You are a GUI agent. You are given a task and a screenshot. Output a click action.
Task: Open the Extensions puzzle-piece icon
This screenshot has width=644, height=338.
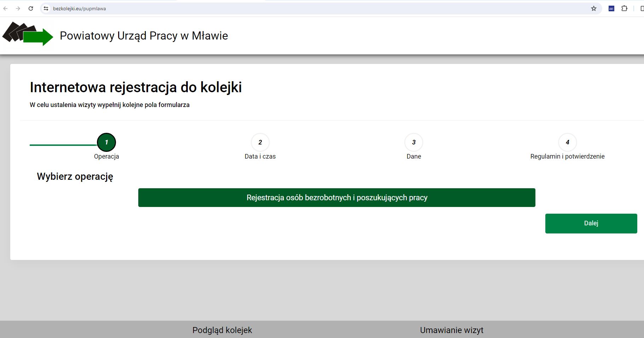625,8
